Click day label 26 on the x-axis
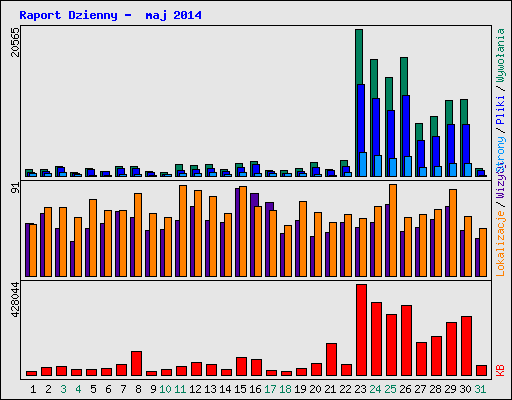Image resolution: width=512 pixels, height=400 pixels. pyautogui.click(x=405, y=389)
